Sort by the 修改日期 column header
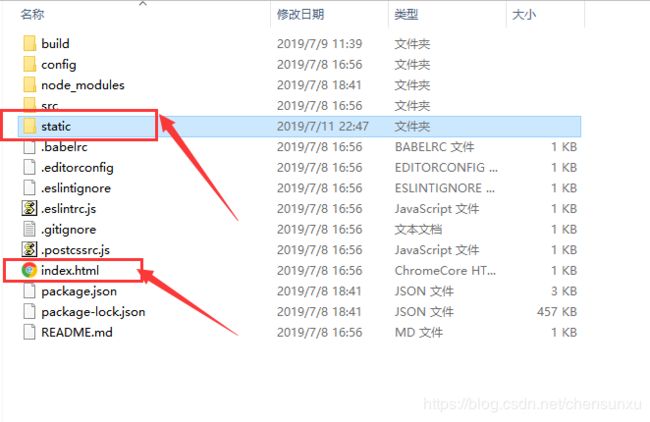The image size is (650, 422). pos(301,15)
